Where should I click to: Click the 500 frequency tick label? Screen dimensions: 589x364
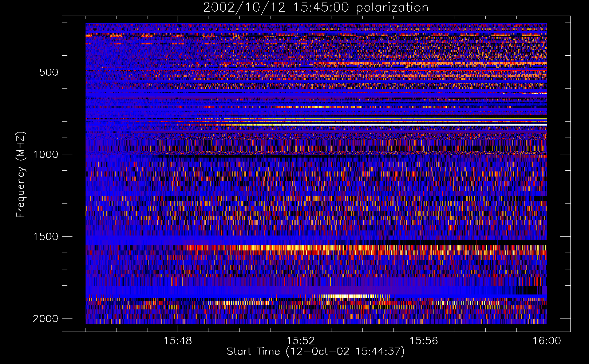click(49, 72)
